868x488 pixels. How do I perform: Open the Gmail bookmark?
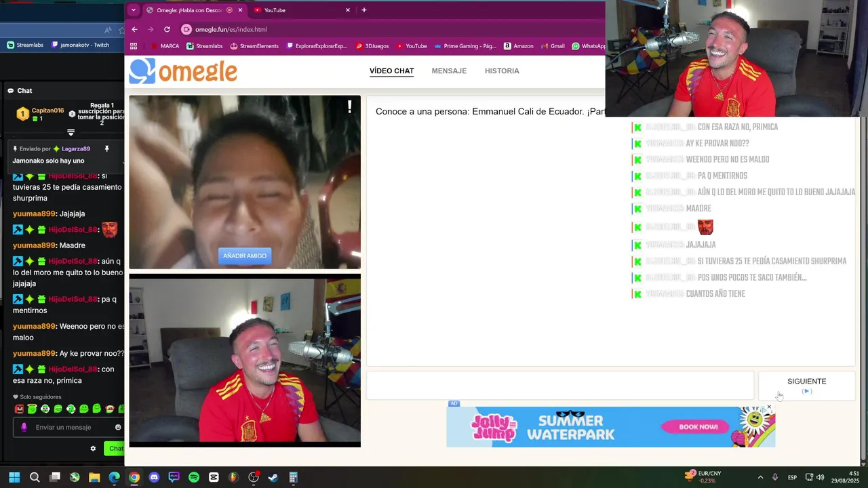pos(552,46)
